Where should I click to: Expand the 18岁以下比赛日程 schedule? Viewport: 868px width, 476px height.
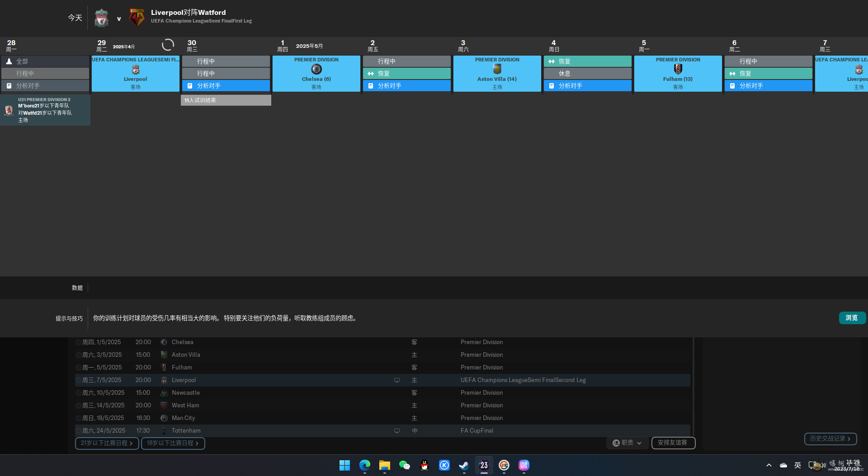tap(173, 443)
